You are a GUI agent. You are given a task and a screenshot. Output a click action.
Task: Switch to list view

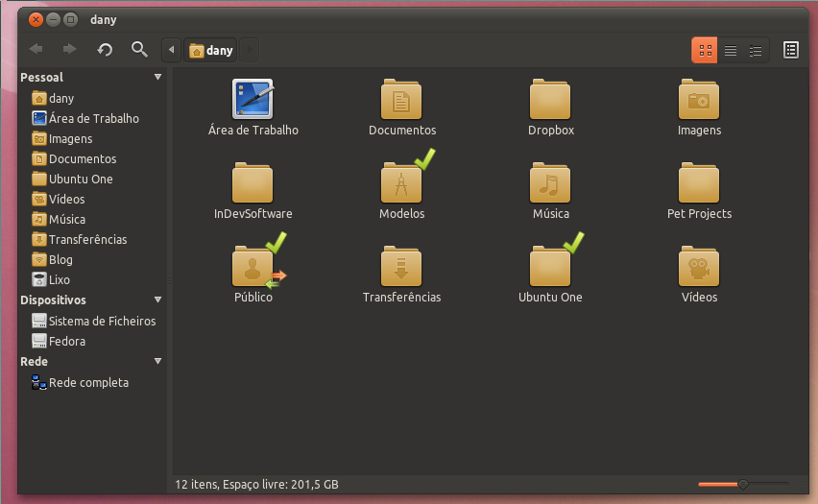click(x=731, y=51)
